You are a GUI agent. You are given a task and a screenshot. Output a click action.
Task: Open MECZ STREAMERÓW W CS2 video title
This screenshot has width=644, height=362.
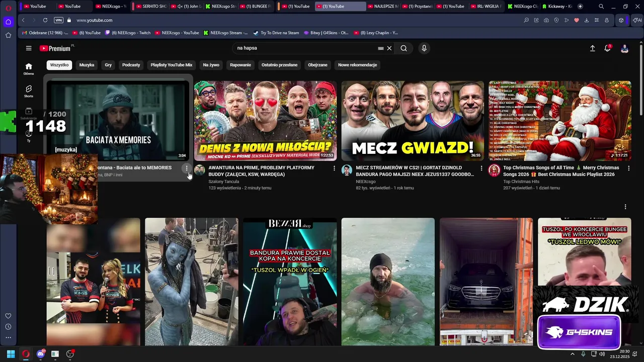pyautogui.click(x=415, y=171)
